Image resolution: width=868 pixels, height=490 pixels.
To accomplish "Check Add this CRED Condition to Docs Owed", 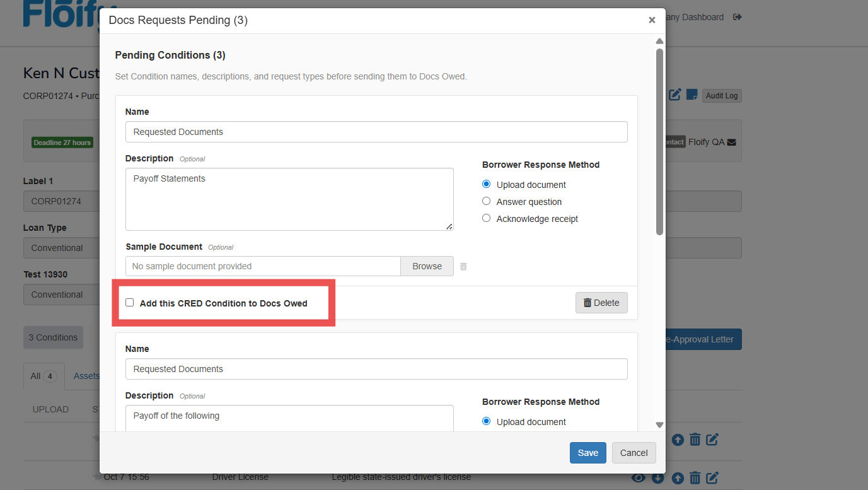I will [x=130, y=303].
